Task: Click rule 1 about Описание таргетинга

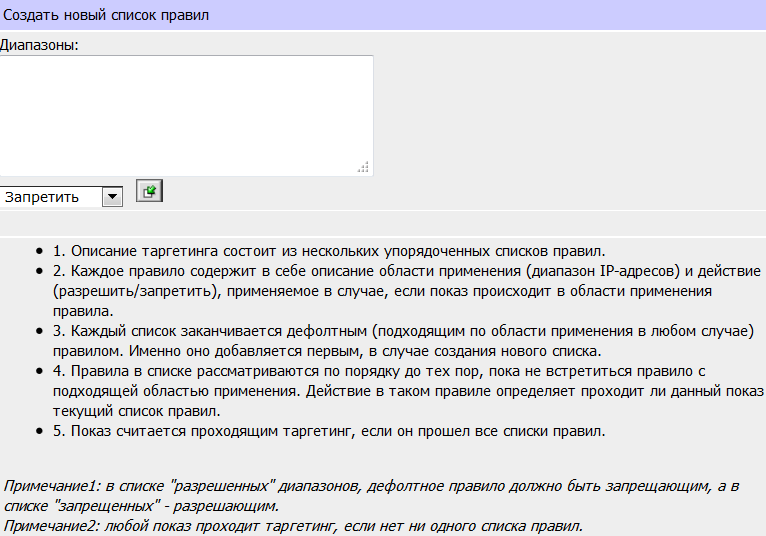Action: 329,251
